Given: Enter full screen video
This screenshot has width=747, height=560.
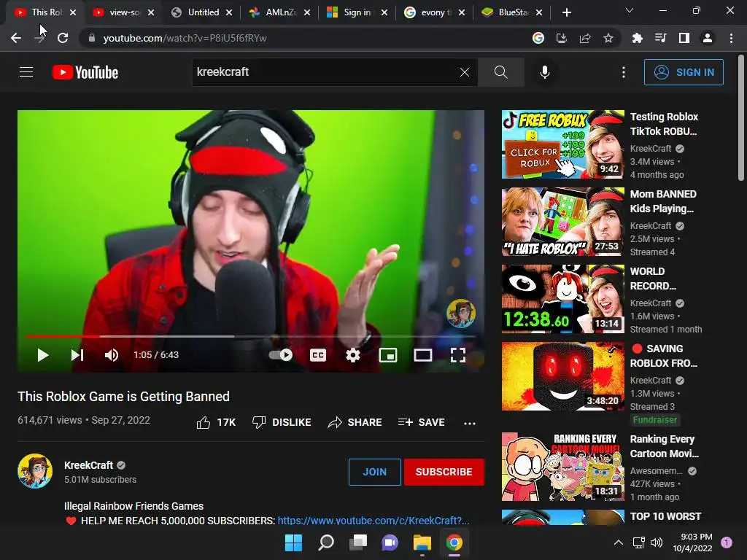Looking at the screenshot, I should [458, 355].
